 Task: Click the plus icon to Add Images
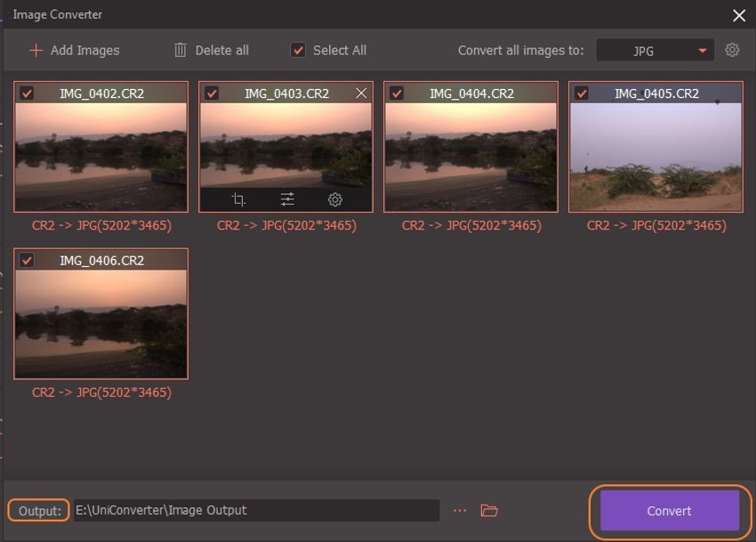point(36,51)
